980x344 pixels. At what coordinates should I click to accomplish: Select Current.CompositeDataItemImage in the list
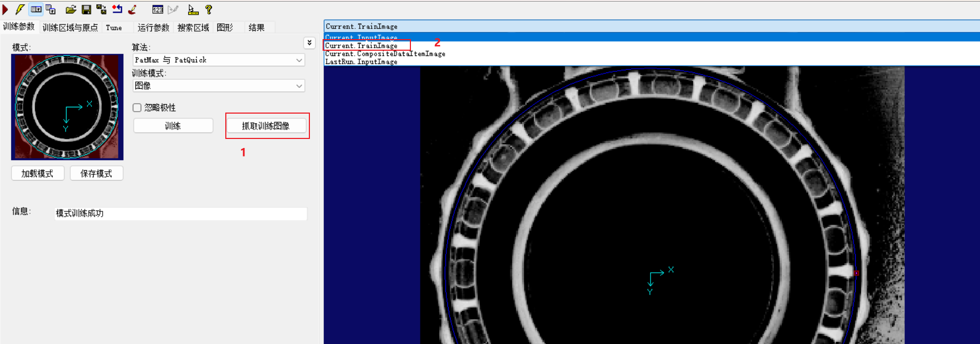click(x=652, y=54)
